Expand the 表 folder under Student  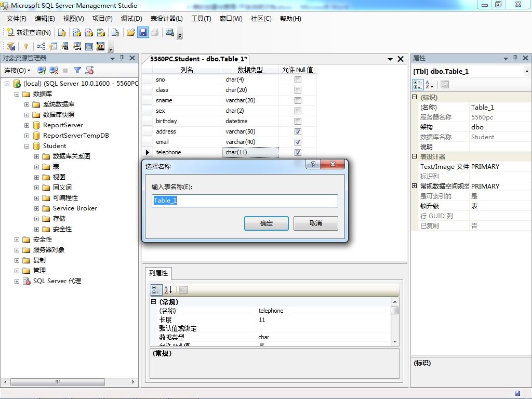[37, 167]
